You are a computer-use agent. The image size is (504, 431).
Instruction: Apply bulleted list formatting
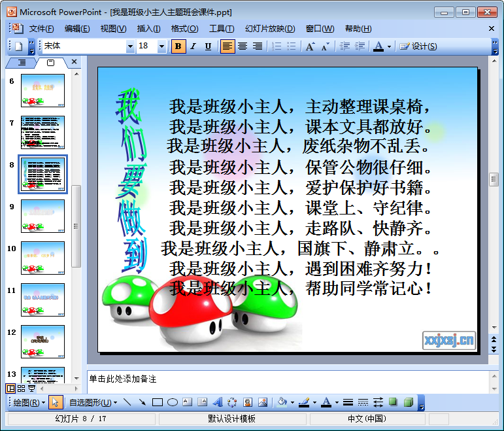[291, 46]
